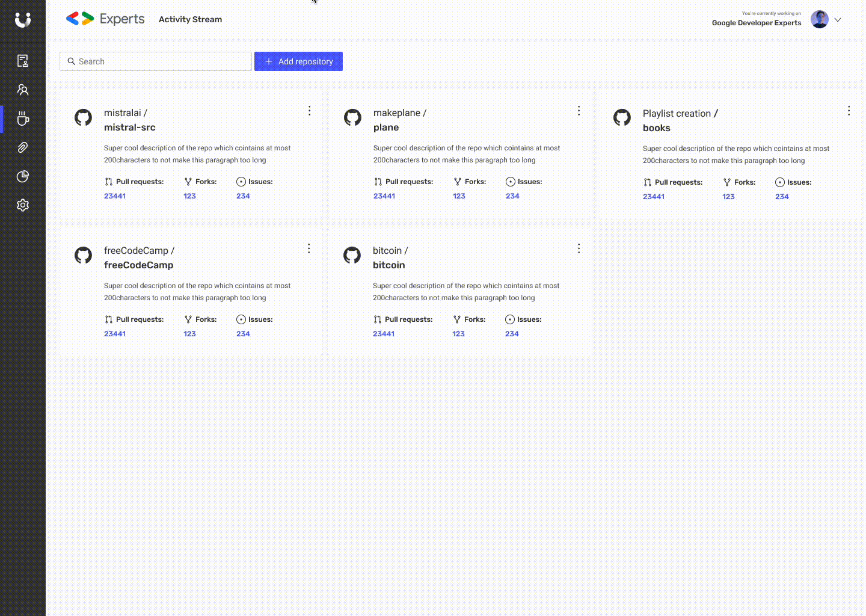Open the freeCodeCamp repository name in bold
Image resolution: width=866 pixels, height=616 pixels.
click(x=139, y=265)
